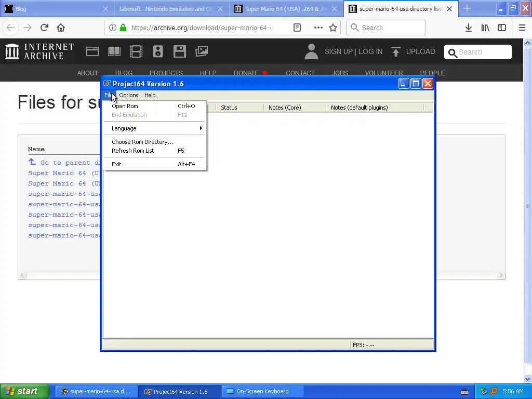The height and width of the screenshot is (399, 532).
Task: Open Firefox downloads arrow icon
Action: coord(469,28)
